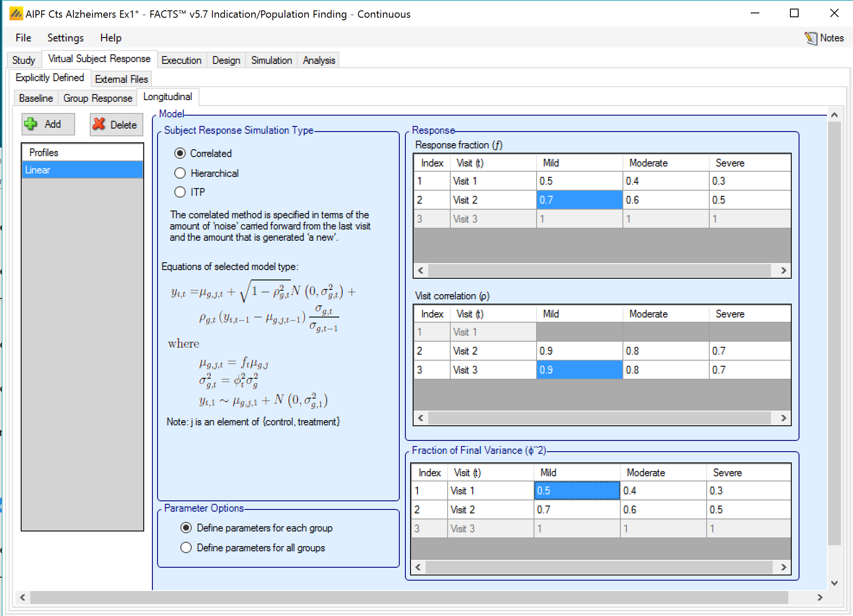Switch to the Group Response tab

[x=98, y=98]
